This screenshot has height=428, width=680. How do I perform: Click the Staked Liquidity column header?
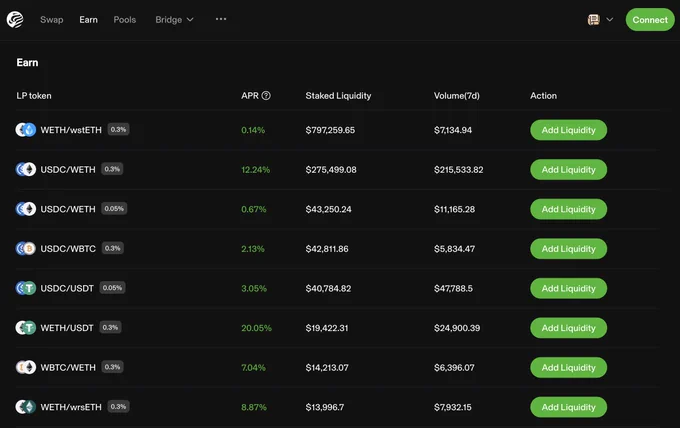[x=338, y=96]
